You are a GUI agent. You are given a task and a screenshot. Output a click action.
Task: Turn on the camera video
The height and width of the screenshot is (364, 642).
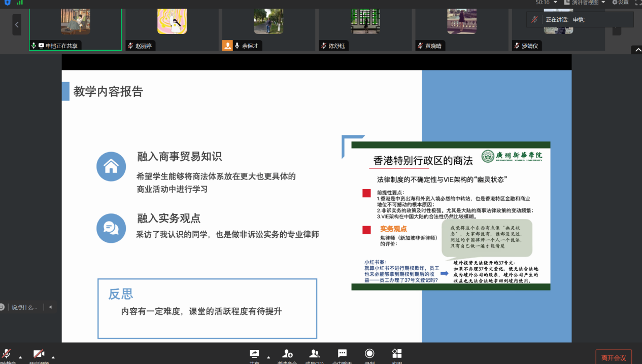pos(39,354)
